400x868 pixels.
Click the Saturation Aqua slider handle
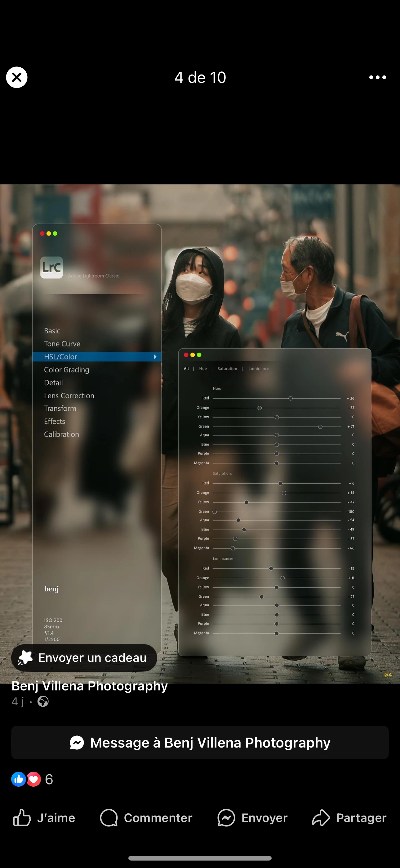pyautogui.click(x=238, y=520)
